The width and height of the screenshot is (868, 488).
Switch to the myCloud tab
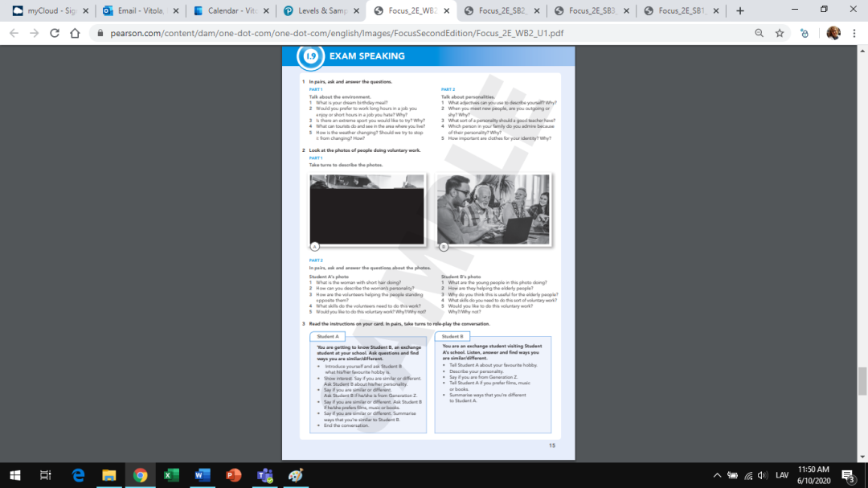(x=50, y=10)
